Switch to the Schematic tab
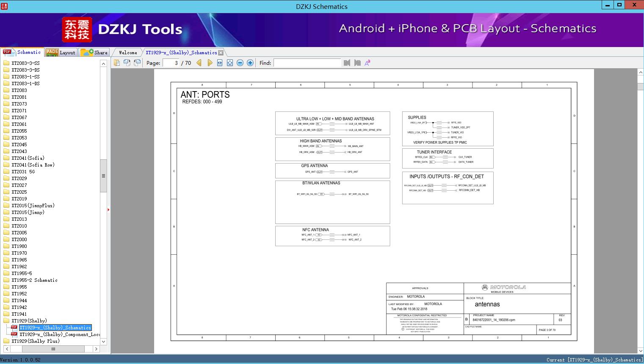The image size is (644, 364). click(x=22, y=52)
